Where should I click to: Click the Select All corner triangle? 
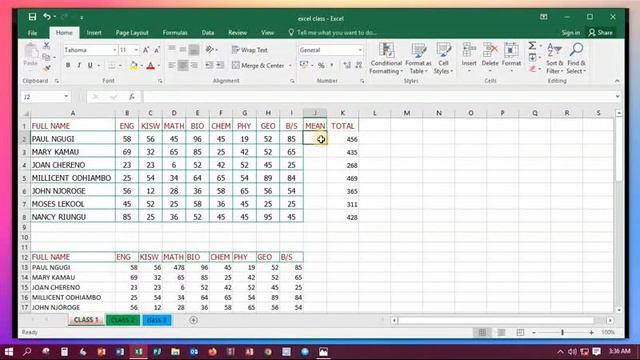pyautogui.click(x=25, y=113)
